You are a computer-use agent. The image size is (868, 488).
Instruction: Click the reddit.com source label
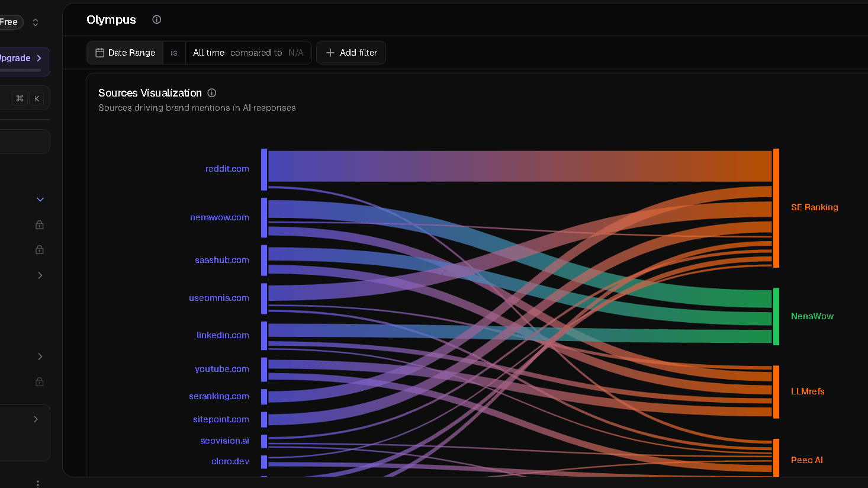(227, 169)
